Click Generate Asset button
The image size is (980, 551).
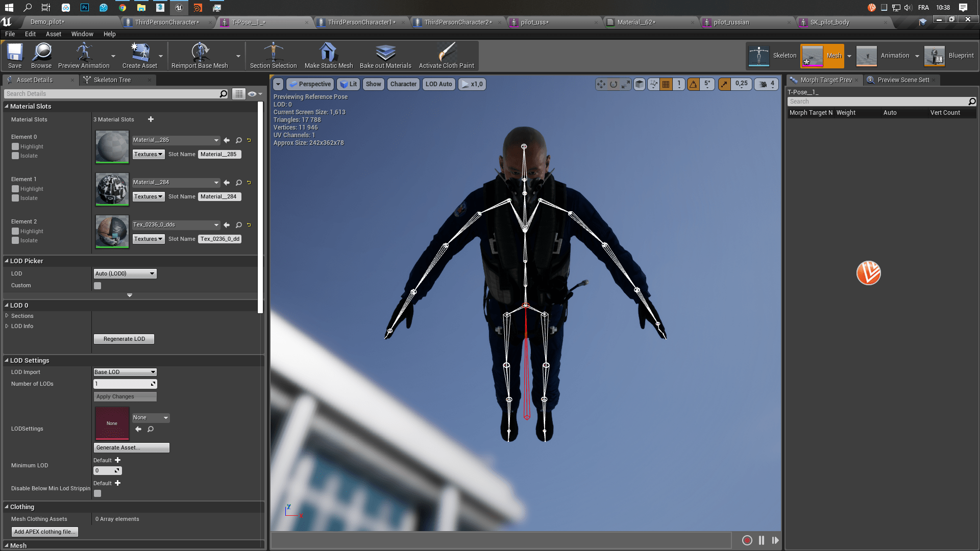coord(132,448)
